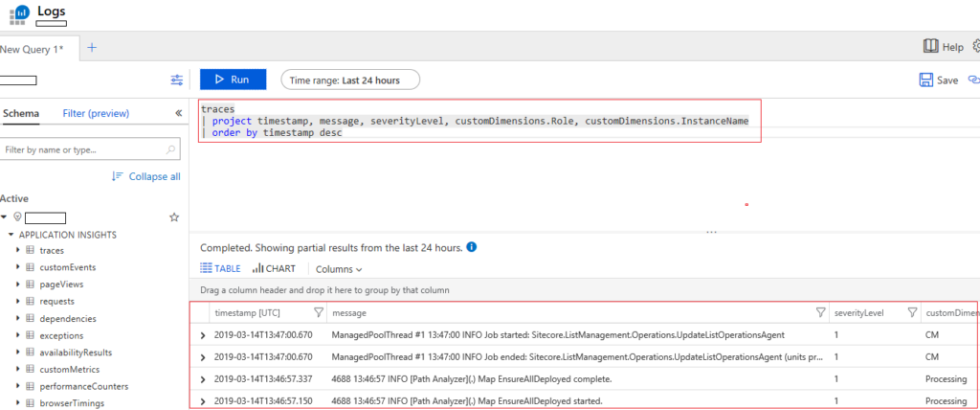This screenshot has height=410, width=980.
Task: Expand the traces table
Action: [x=18, y=250]
